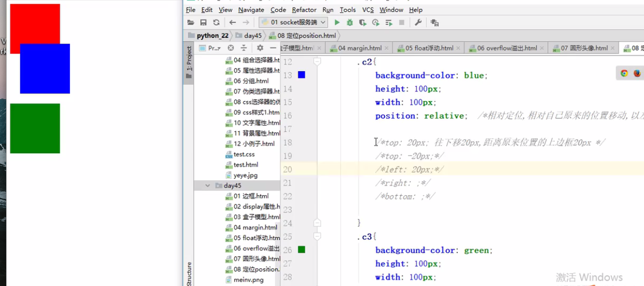Click 08 定位position.html breadcrumb

(x=302, y=35)
